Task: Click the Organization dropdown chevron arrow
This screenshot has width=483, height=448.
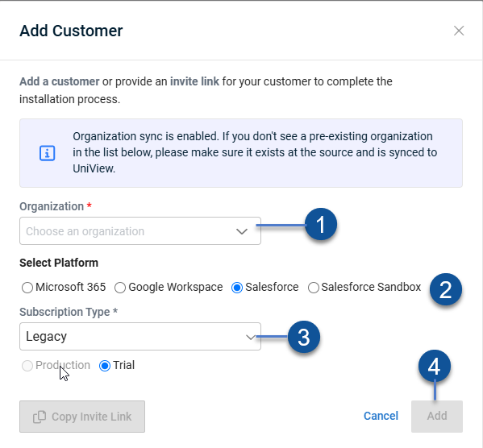Action: (x=242, y=231)
